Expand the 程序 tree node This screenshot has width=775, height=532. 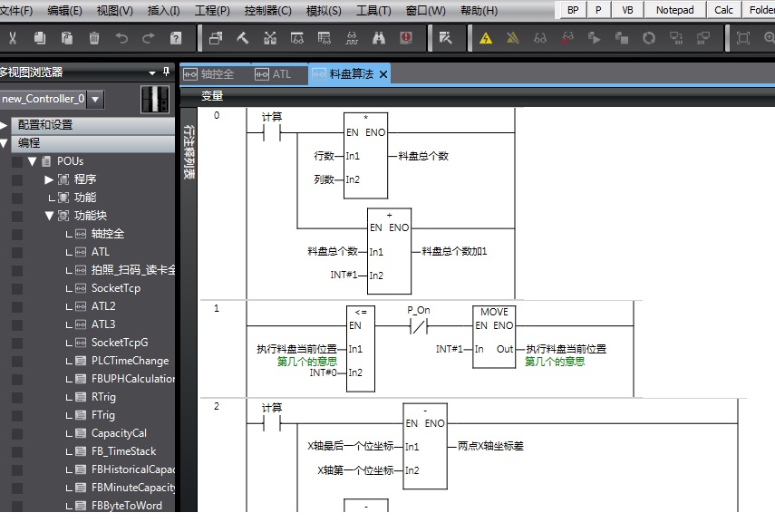(x=50, y=179)
